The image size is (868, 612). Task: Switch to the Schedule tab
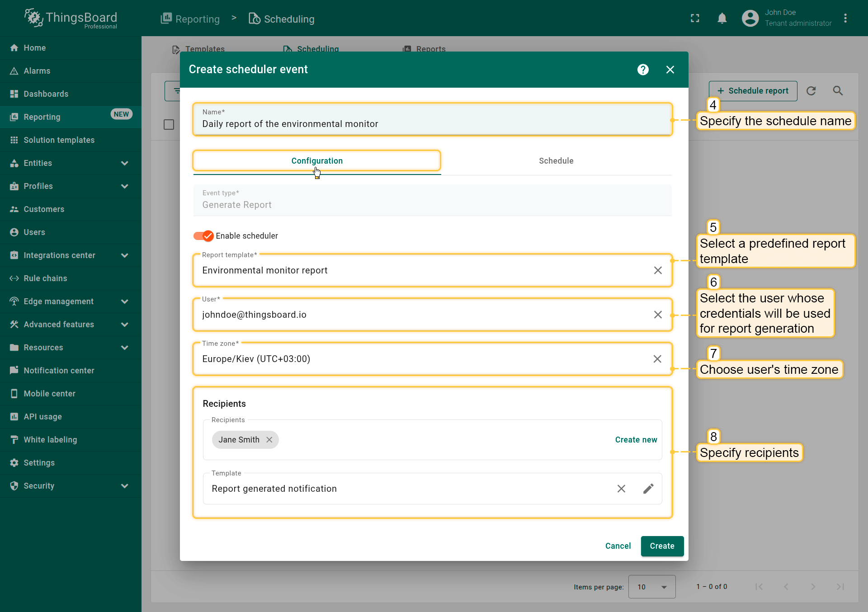point(556,161)
